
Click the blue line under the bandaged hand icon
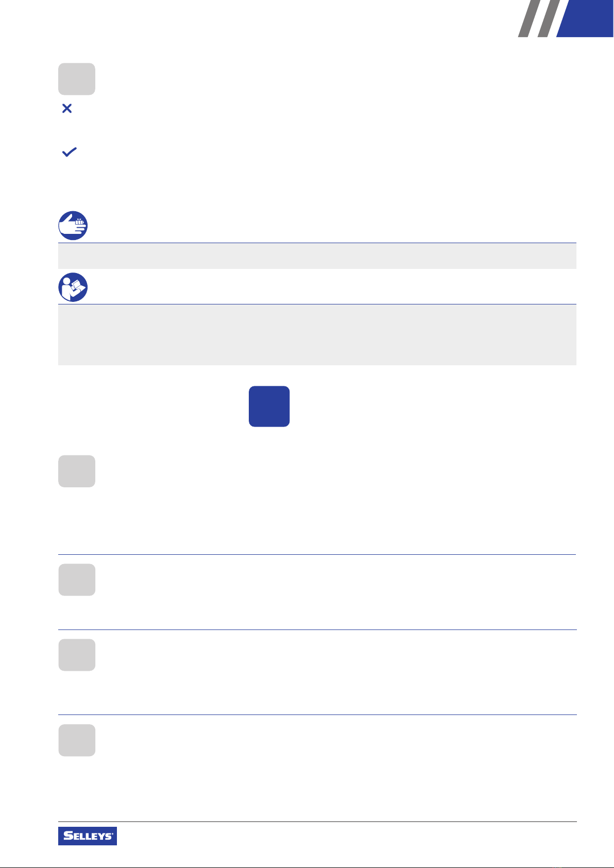click(x=317, y=243)
